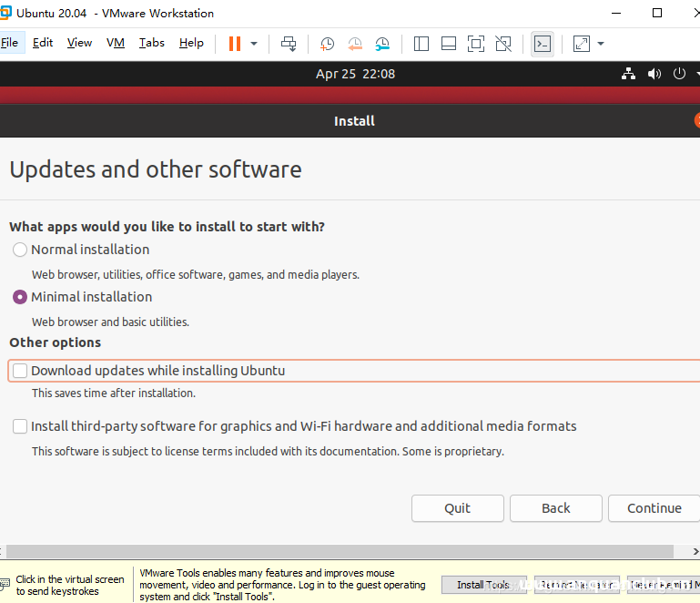
Task: Click Send Ctrl+Alt+Del toolbar icon
Action: click(x=289, y=44)
